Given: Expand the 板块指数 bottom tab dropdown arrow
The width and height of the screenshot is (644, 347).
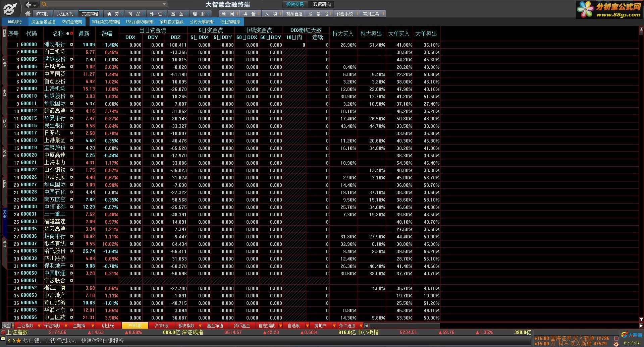Looking at the screenshot, I should coord(200,326).
